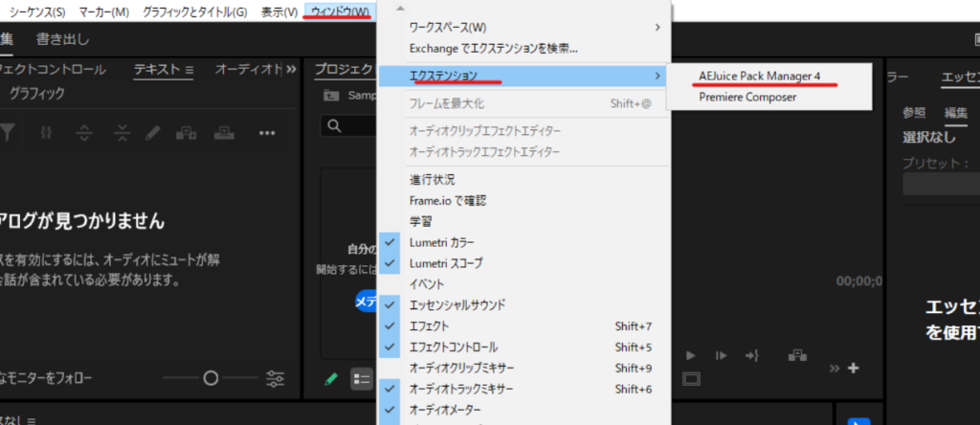Viewport: 980px width, 425px height.
Task: Enable オーディオクリップミキサー panel
Action: coord(461,368)
